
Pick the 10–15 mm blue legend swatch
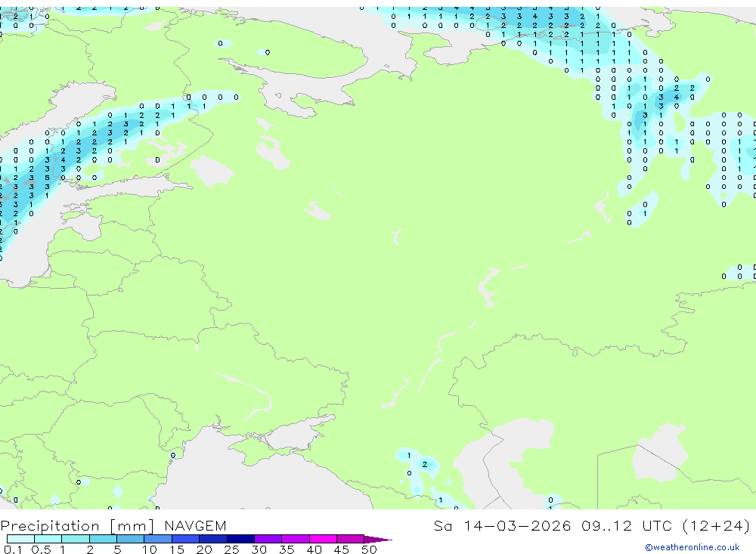tap(158, 539)
